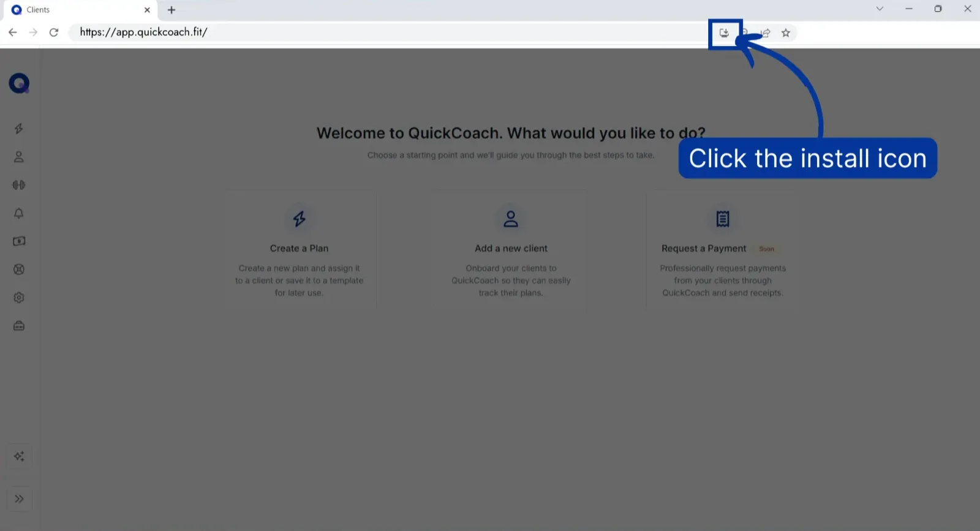Close the Clients tab

147,10
